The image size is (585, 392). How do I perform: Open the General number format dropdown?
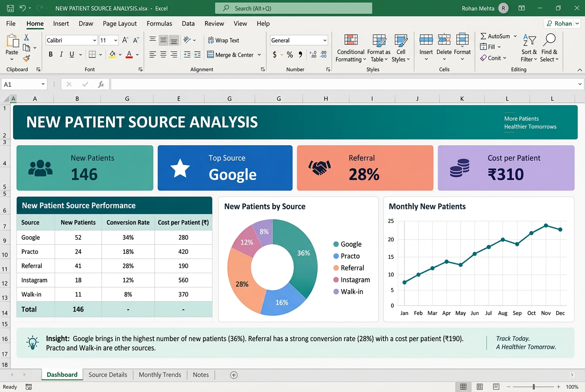(x=325, y=40)
